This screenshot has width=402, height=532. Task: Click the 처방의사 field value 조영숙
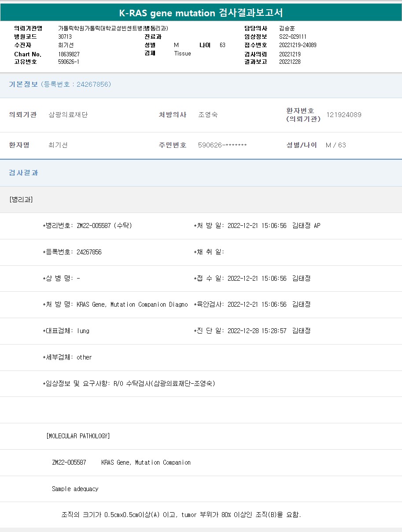pyautogui.click(x=208, y=115)
